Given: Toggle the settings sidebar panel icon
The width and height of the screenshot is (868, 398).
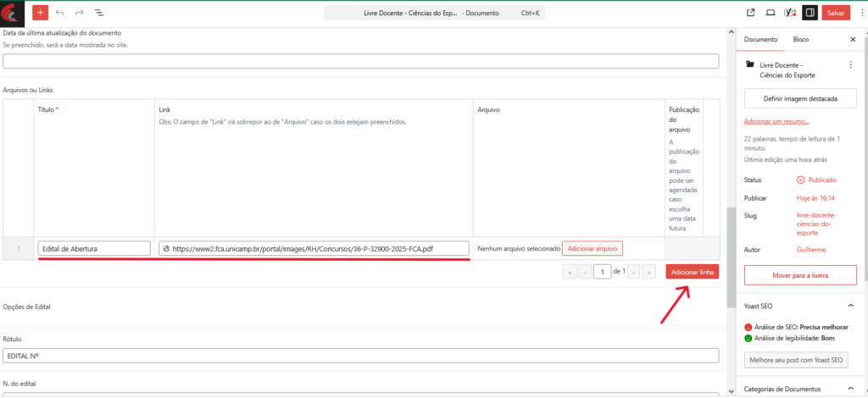Looking at the screenshot, I should tap(810, 13).
